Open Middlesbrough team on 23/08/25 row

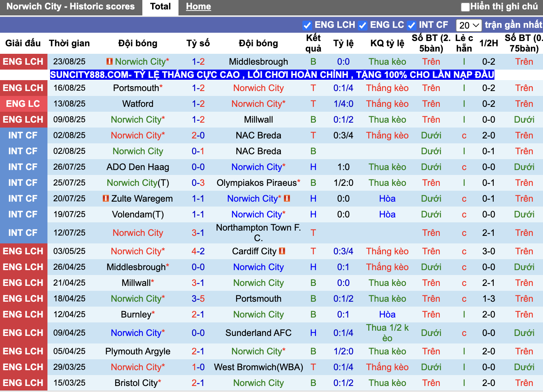point(258,62)
